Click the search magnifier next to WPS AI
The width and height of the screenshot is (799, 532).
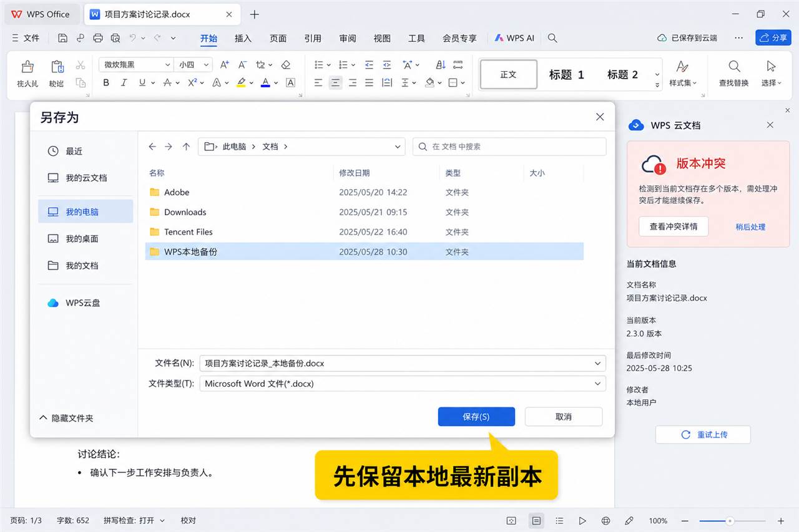pos(552,38)
